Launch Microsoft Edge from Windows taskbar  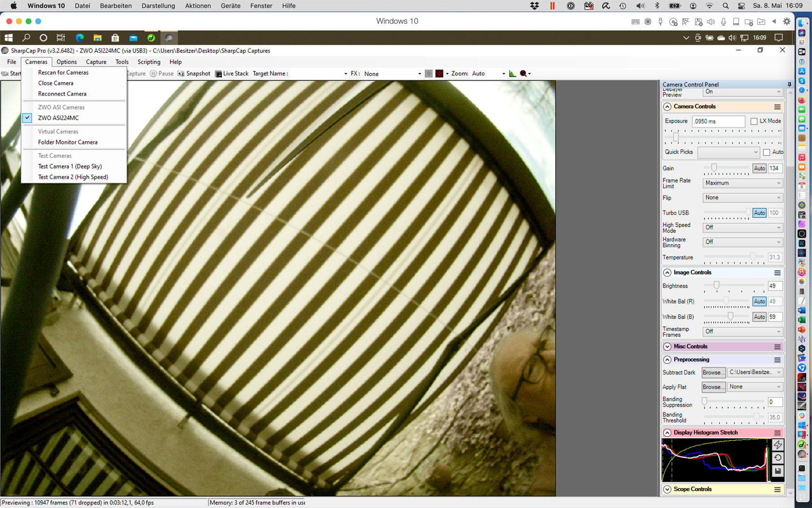coord(80,38)
